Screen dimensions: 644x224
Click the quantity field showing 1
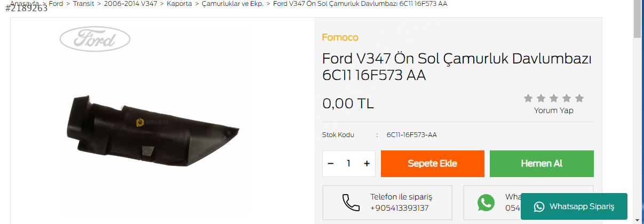tap(349, 164)
